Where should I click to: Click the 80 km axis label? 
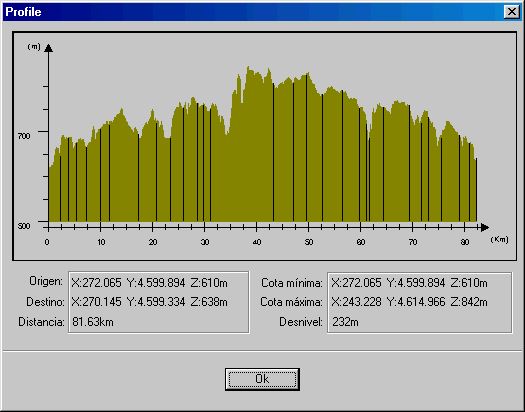pos(465,242)
